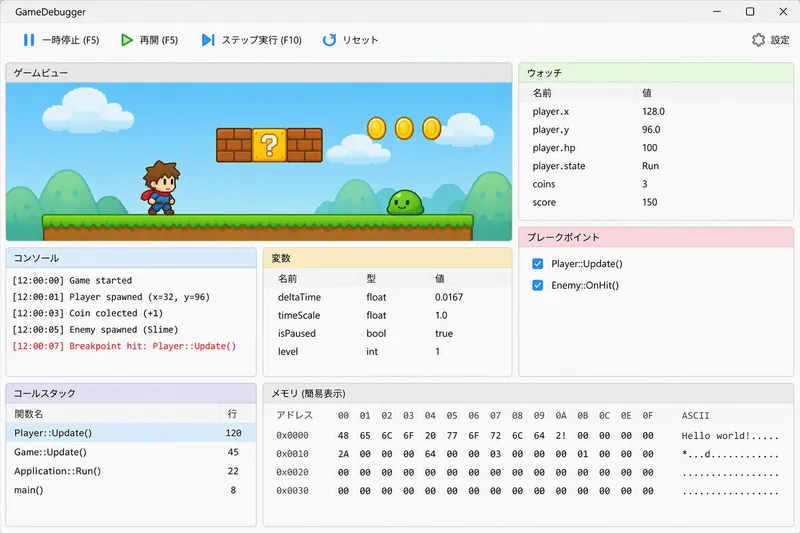
Task: Select the メモリ (簡易表示) panel header
Action: point(529,393)
